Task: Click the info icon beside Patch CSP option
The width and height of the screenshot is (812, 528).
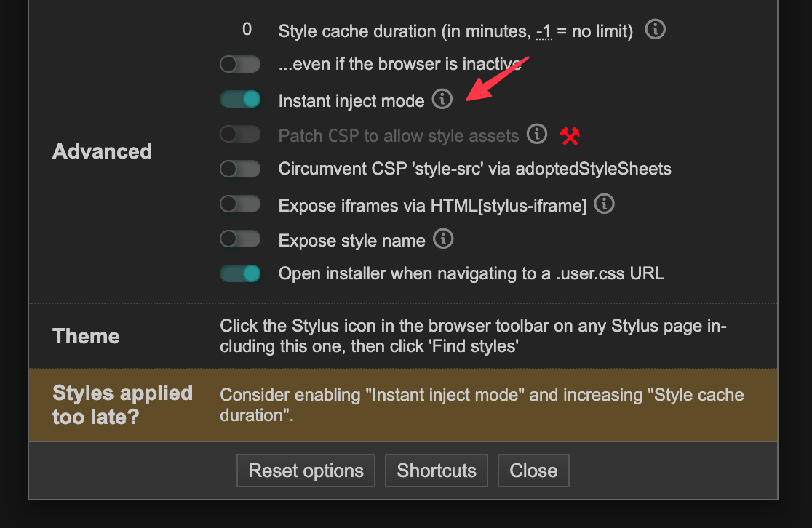Action: (537, 135)
